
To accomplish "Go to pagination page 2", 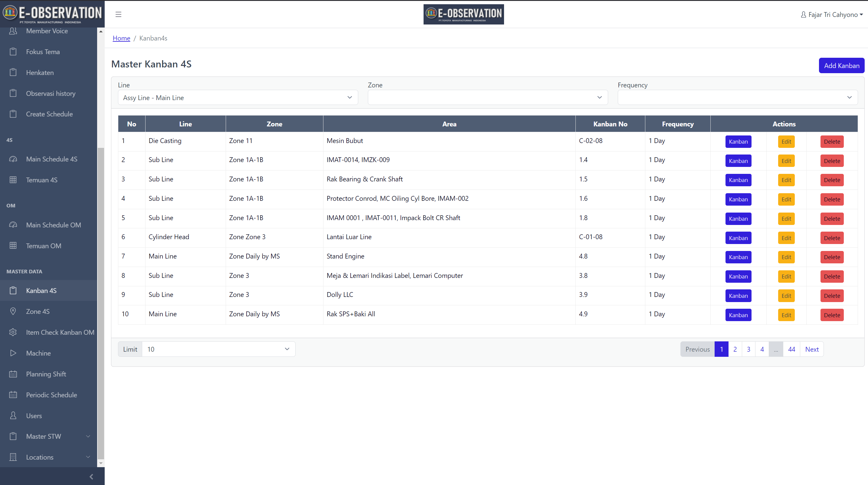I will 735,349.
